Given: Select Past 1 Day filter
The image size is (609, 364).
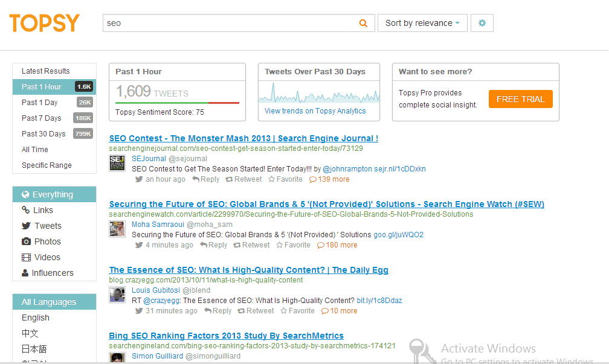Looking at the screenshot, I should [x=54, y=103].
